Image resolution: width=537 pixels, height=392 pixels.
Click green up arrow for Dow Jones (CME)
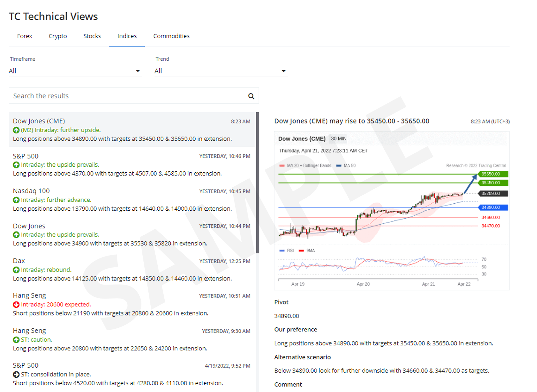[x=16, y=130]
